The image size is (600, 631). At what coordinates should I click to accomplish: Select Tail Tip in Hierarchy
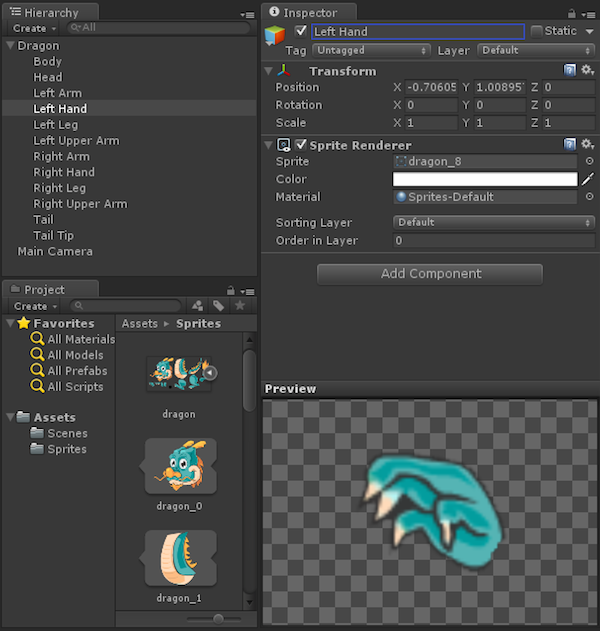[54, 235]
